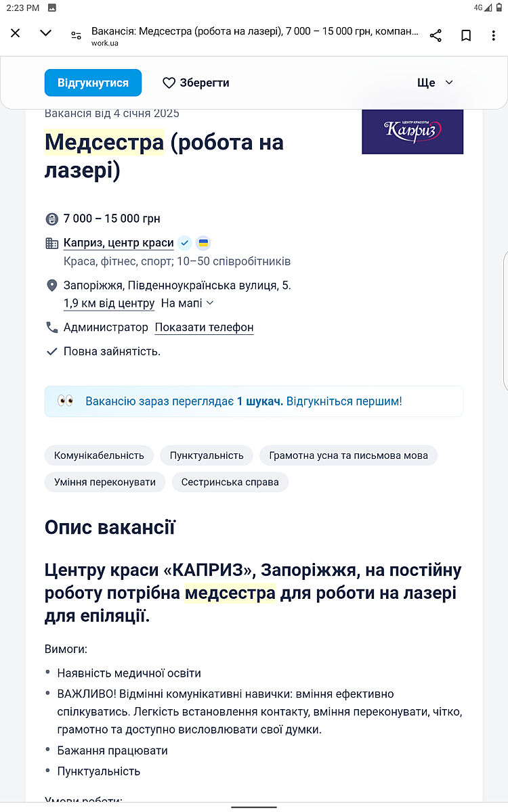
Task: Close the browser custom tab
Action: 16,33
